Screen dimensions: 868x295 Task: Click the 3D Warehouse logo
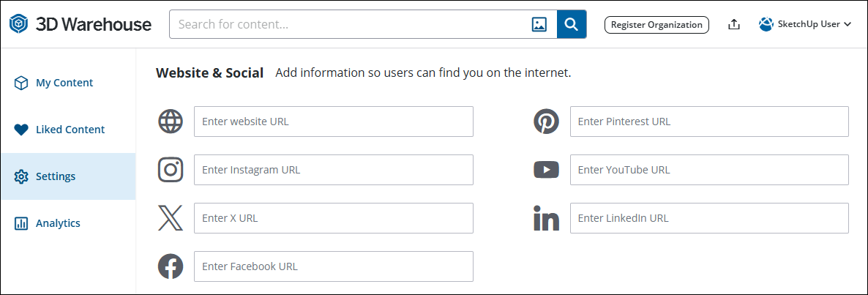[81, 24]
